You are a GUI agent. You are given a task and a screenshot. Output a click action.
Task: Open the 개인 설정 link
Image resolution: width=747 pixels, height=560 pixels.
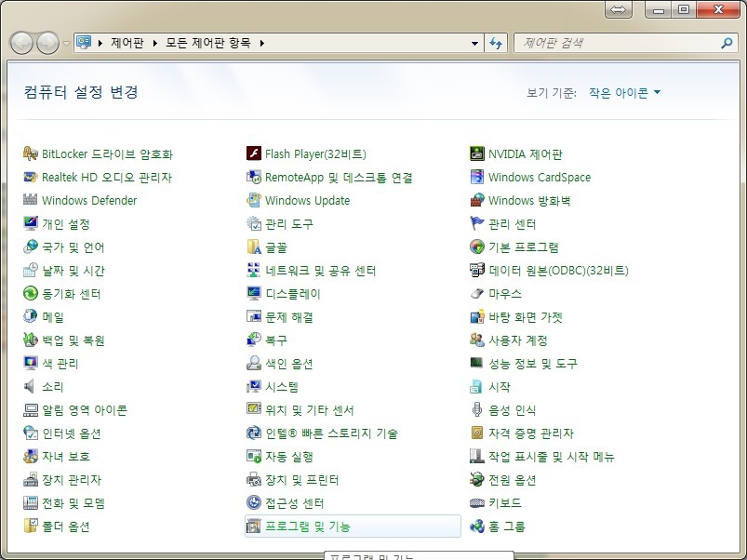tap(66, 224)
